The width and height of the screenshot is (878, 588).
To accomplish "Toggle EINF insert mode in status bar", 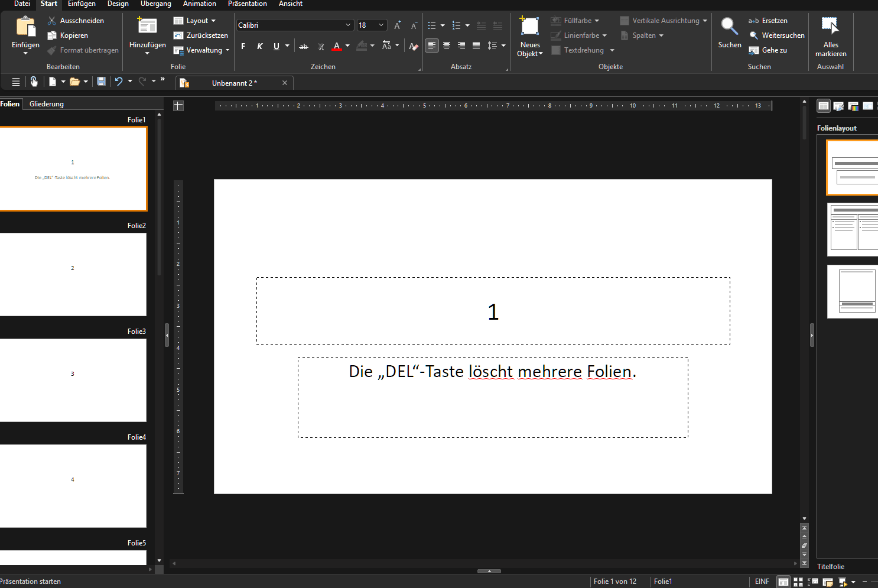I will pyautogui.click(x=762, y=581).
